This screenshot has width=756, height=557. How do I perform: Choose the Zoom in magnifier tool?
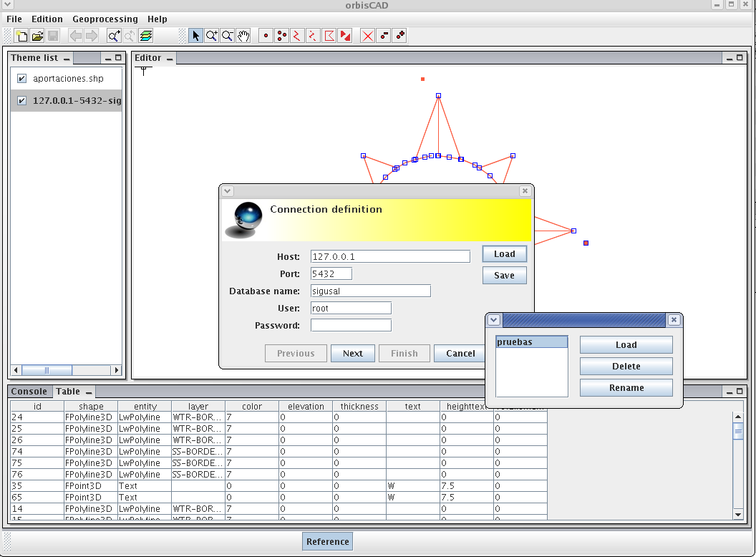pos(211,36)
